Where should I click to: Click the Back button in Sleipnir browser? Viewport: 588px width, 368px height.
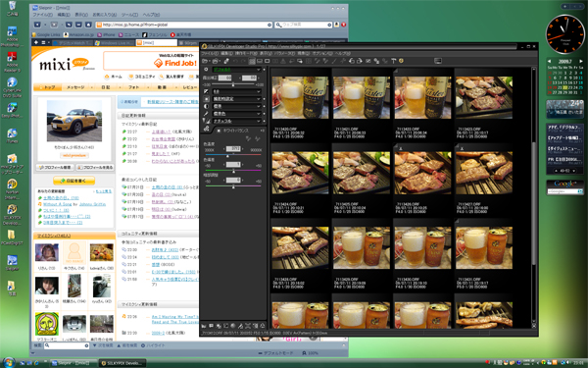37,25
